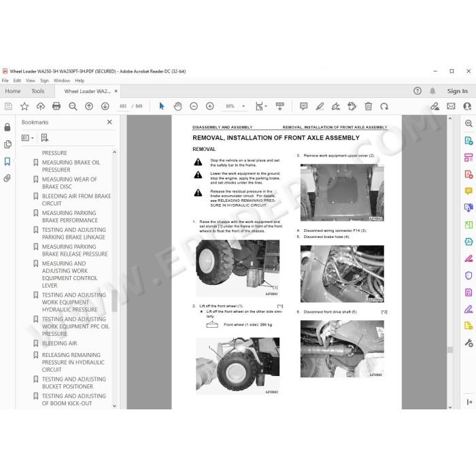The width and height of the screenshot is (476, 476).
Task: Go to previous page arrow icon
Action: pyautogui.click(x=89, y=106)
